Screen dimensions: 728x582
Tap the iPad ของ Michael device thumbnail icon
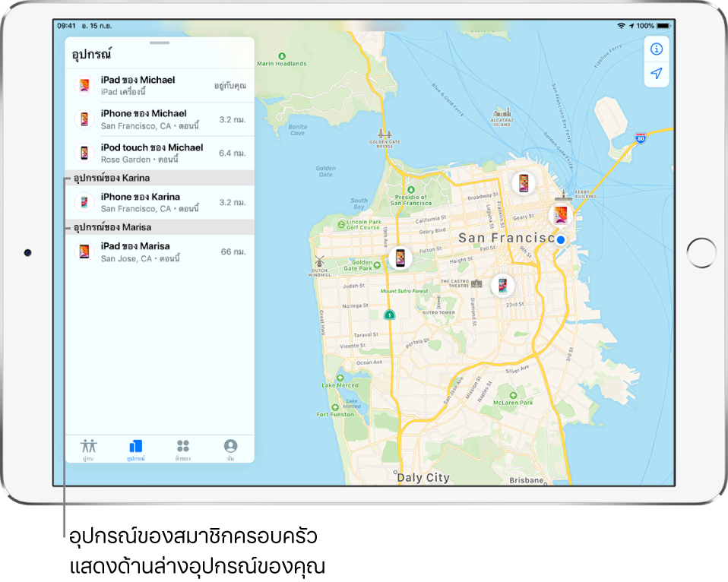(x=84, y=86)
